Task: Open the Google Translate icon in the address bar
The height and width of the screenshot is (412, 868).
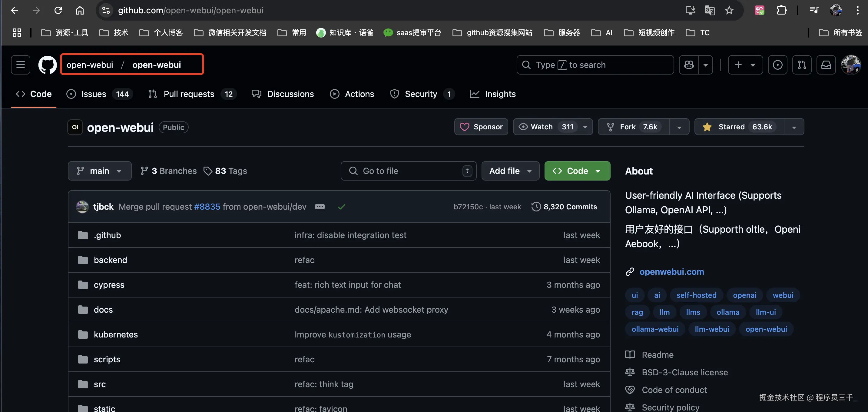Action: click(x=710, y=11)
